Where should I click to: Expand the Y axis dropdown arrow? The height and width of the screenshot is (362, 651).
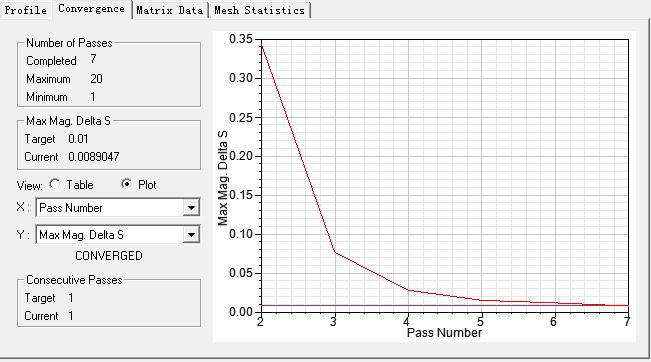pyautogui.click(x=191, y=235)
